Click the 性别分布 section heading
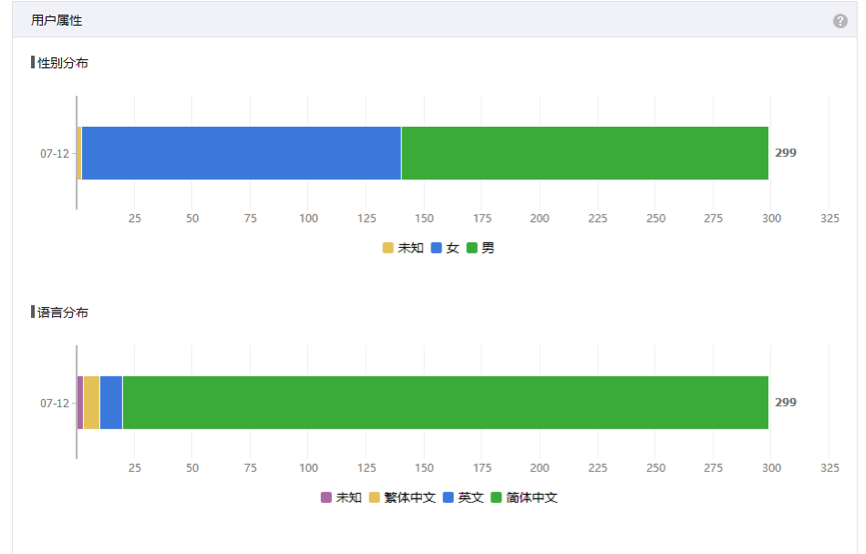This screenshot has height=554, width=866. click(60, 63)
